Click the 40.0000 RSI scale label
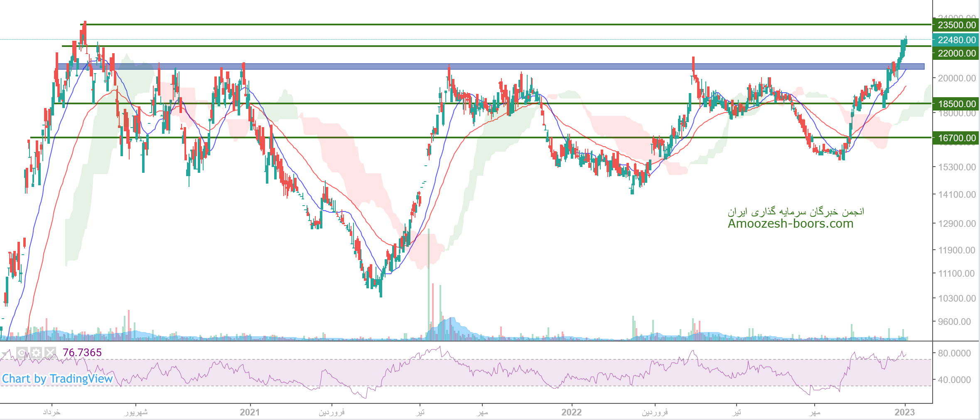Screen dimensions: 980x420 [954, 380]
